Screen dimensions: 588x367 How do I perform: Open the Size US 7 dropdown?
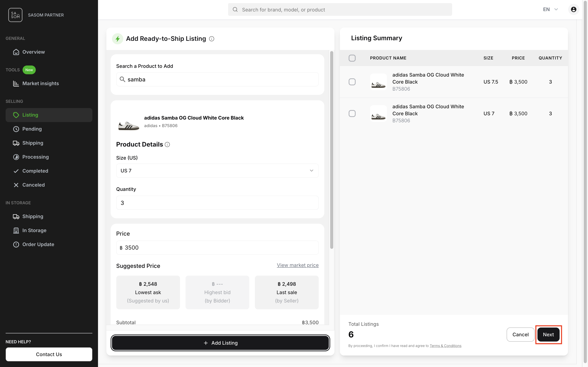(x=217, y=170)
